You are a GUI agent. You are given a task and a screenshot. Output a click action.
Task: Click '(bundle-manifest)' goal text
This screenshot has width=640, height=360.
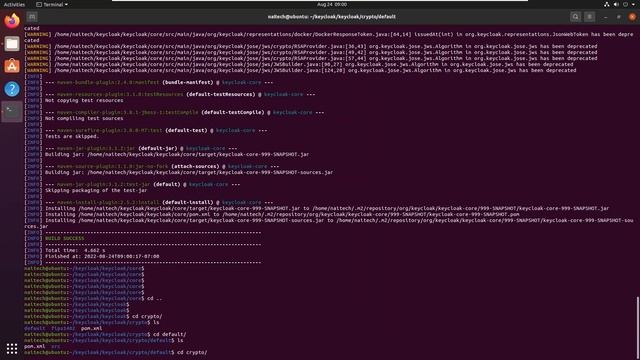[x=188, y=82]
